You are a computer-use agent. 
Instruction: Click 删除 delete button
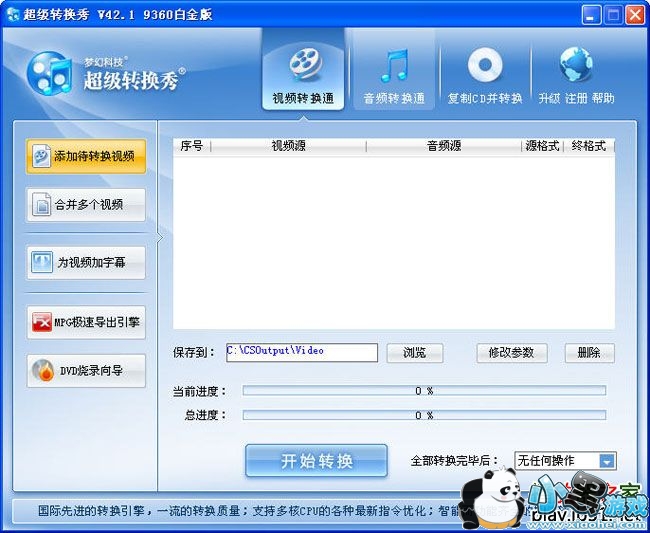pos(589,353)
